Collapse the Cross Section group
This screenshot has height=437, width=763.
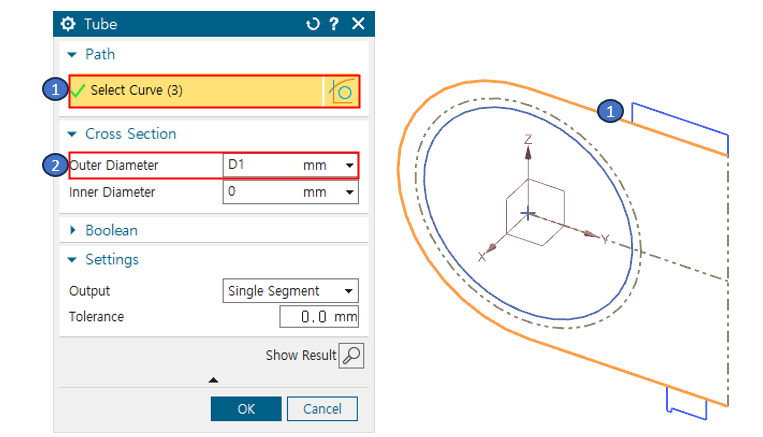click(x=72, y=134)
